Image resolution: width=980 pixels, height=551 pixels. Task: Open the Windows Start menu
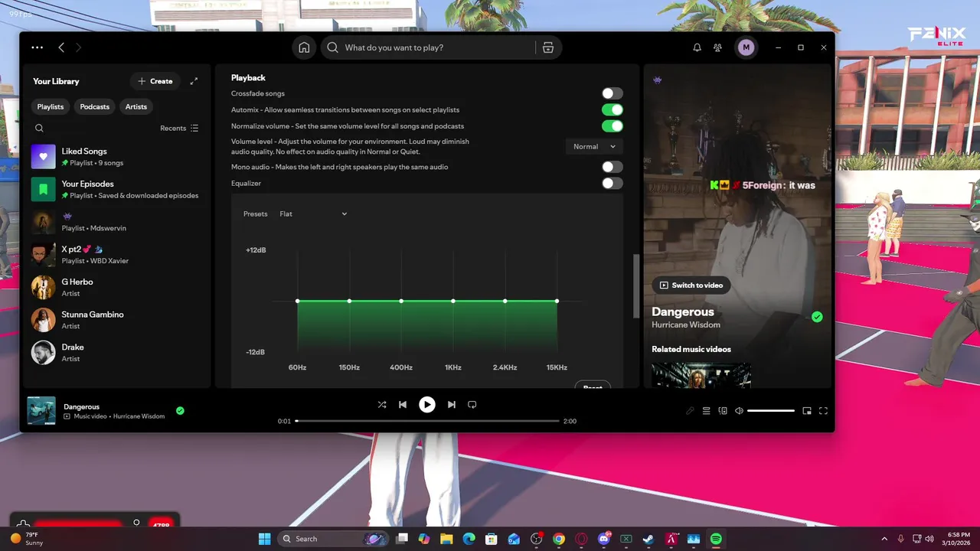point(264,539)
